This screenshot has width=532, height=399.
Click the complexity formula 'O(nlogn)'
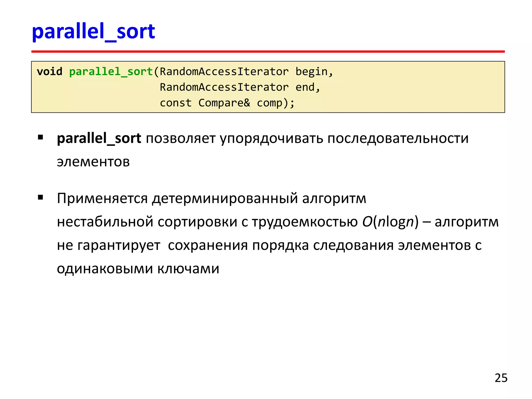point(390,222)
